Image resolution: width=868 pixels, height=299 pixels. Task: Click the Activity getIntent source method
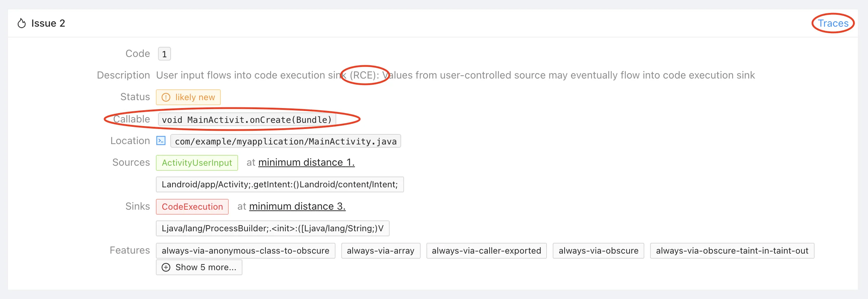[x=280, y=184]
